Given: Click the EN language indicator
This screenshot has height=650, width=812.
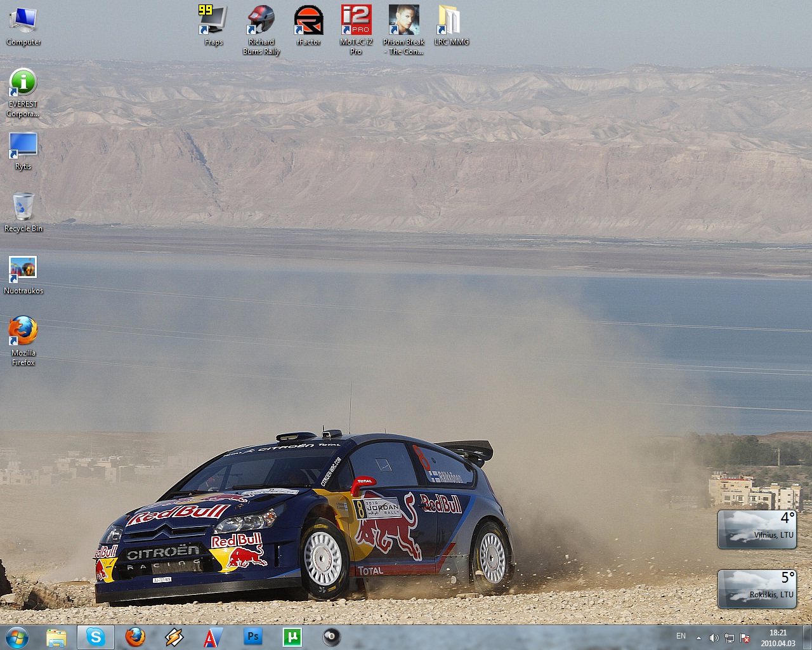Looking at the screenshot, I should [681, 636].
